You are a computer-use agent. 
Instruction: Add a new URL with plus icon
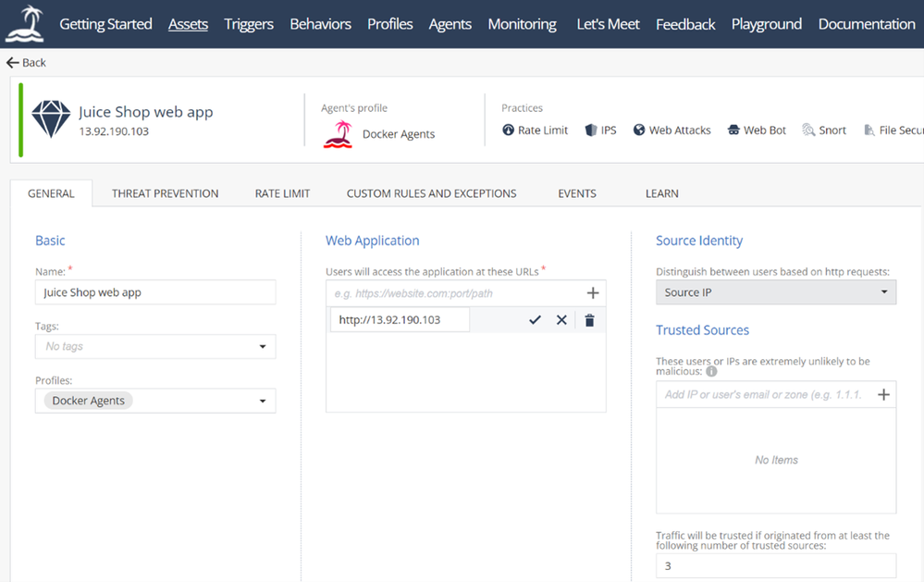pos(593,293)
